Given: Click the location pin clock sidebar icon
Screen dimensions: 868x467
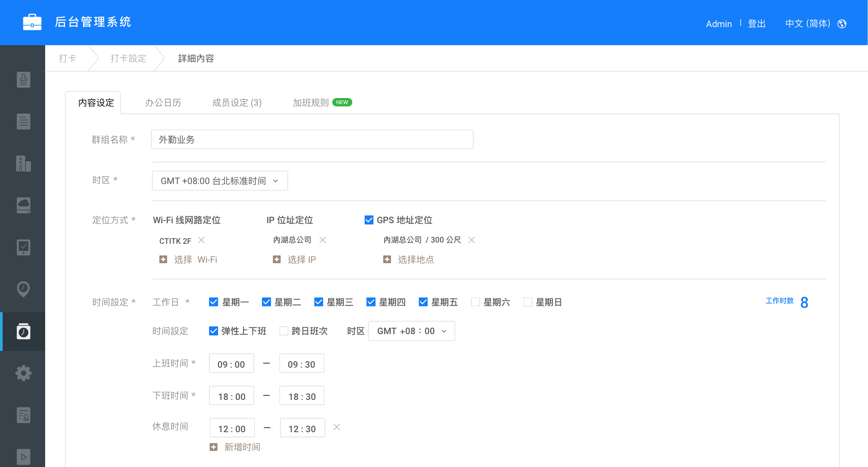Looking at the screenshot, I should click(23, 289).
